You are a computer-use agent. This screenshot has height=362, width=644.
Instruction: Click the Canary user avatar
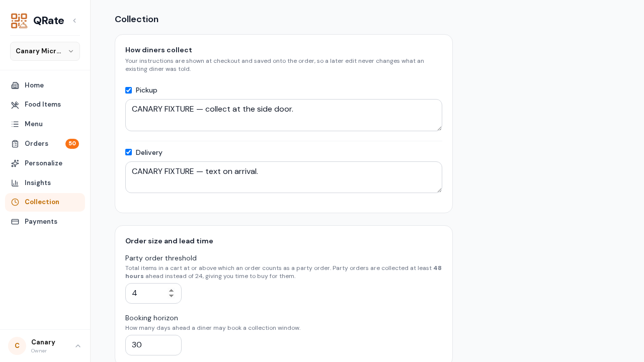click(x=17, y=346)
